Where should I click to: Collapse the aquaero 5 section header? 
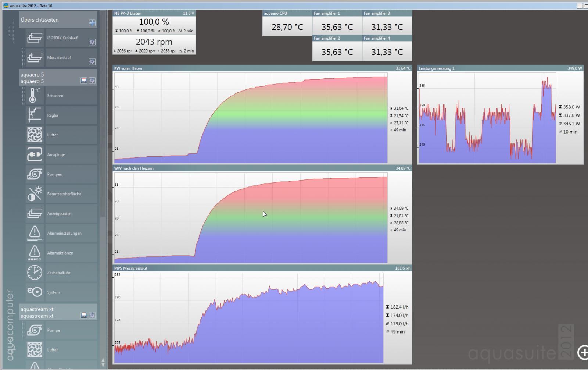[x=58, y=78]
